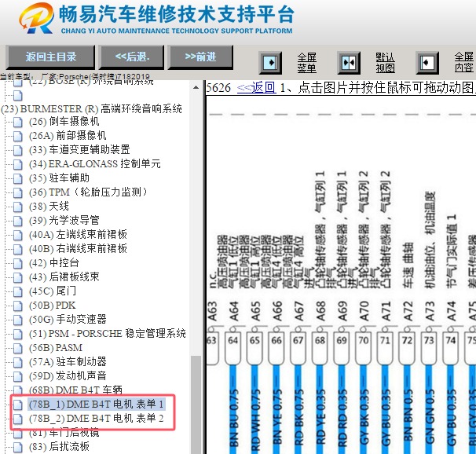Select (78B_1) DME B4T 电机 表单 1

tap(97, 405)
